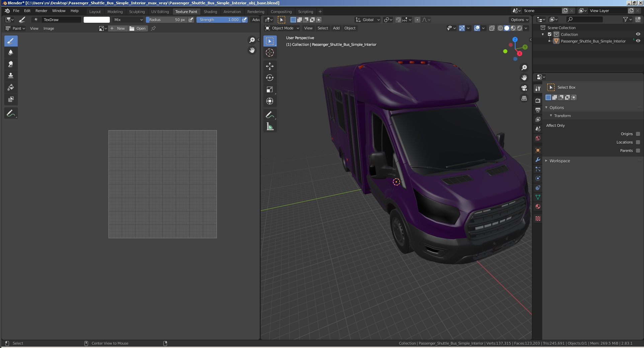Activate the Move tool
This screenshot has width=644, height=348.
(x=270, y=66)
